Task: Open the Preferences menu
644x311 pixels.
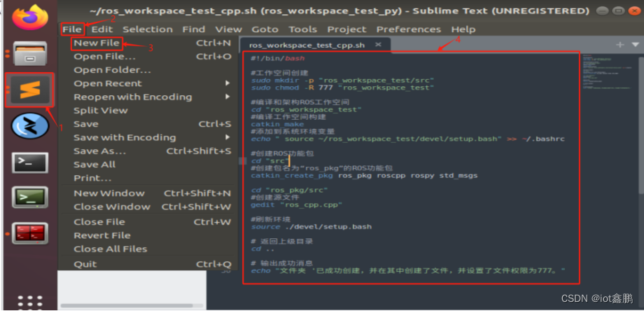Action: click(409, 29)
